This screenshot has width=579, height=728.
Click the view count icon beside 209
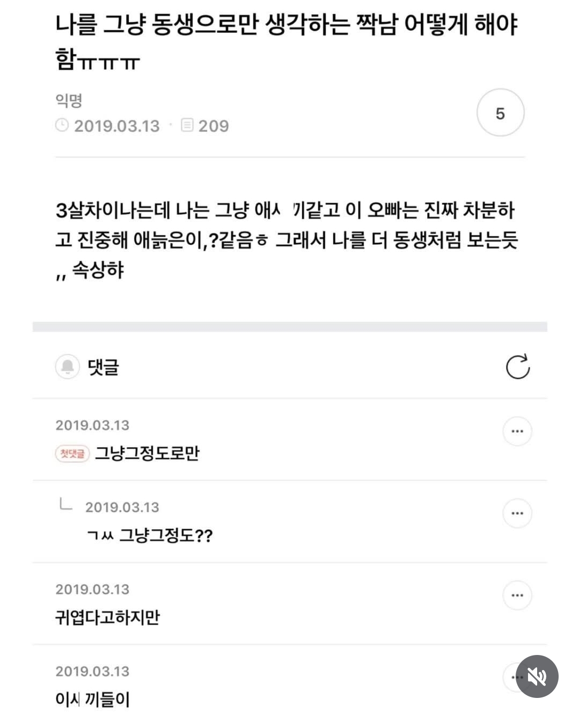coord(187,126)
